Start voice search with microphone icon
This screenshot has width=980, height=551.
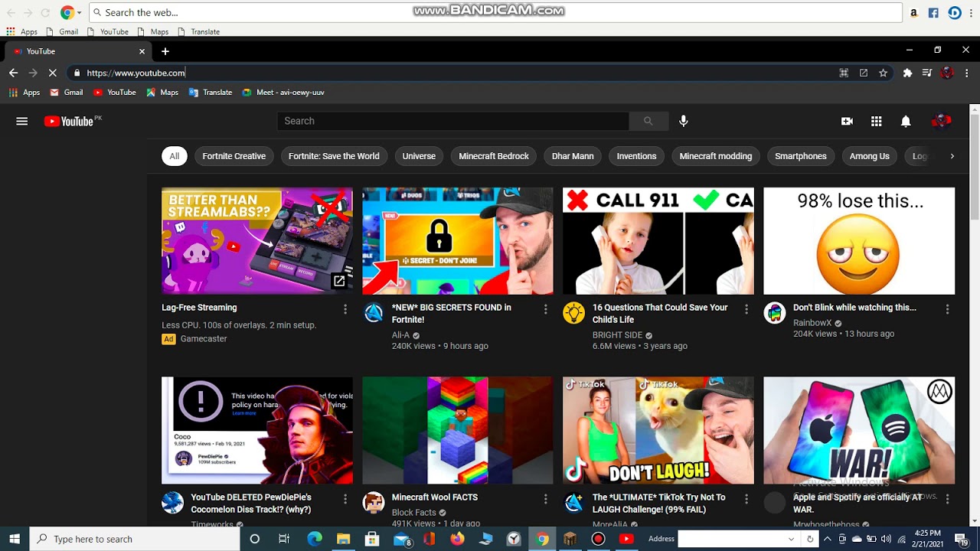(684, 121)
